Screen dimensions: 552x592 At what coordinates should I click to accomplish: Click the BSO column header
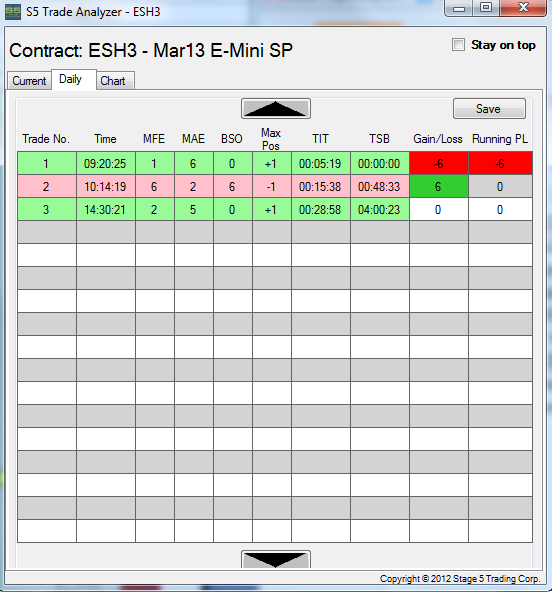point(232,139)
